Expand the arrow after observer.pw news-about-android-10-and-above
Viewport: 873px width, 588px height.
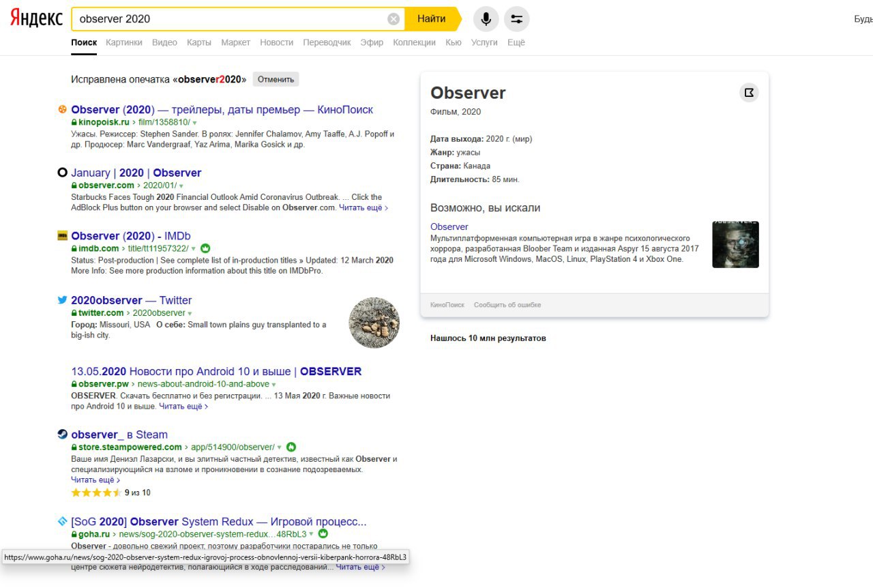coord(274,385)
